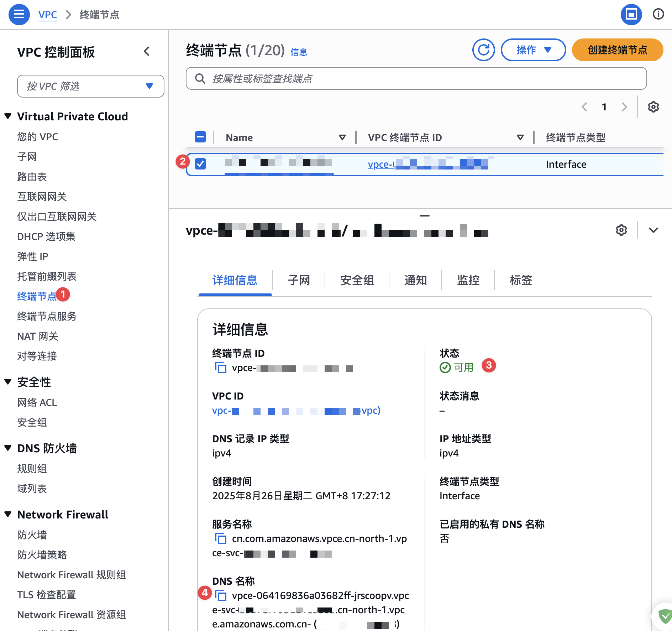Open 域列表 in sidebar
Viewport: 672px width, 631px height.
click(32, 489)
